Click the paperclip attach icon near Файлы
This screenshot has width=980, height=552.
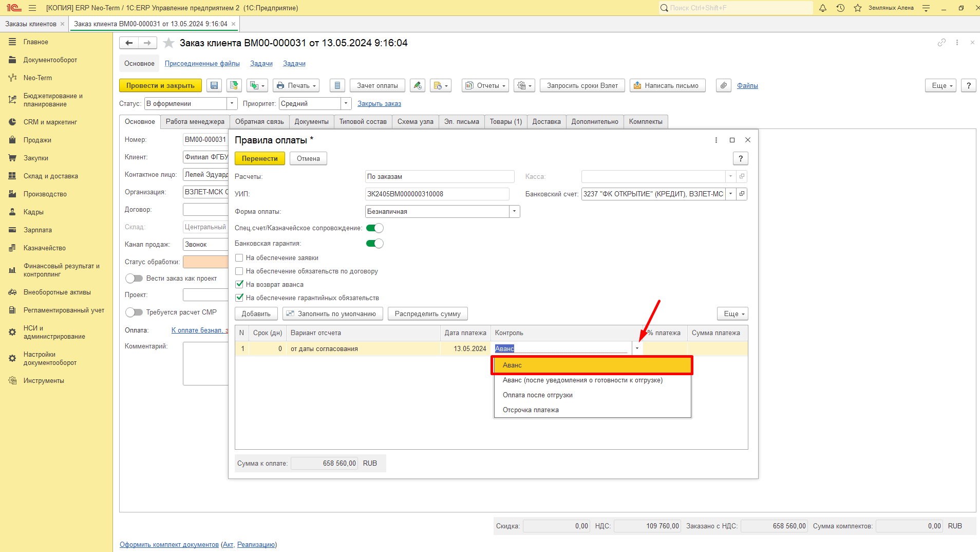tap(724, 86)
